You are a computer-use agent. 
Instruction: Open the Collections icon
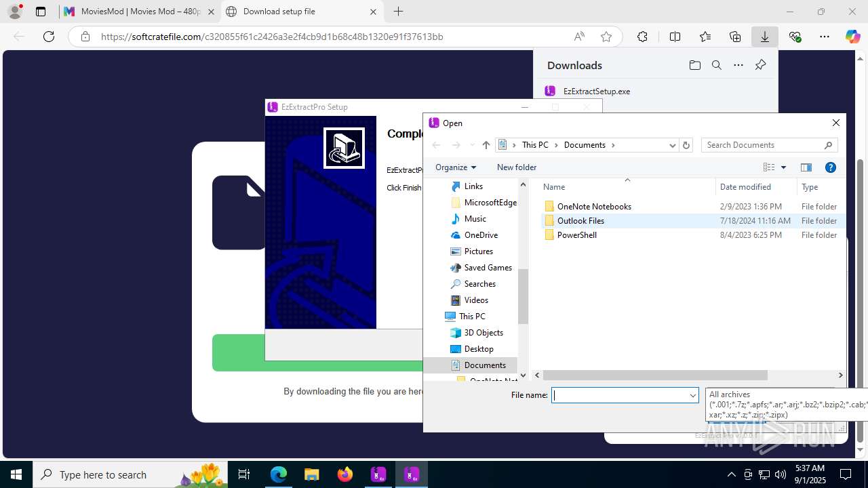[x=735, y=37]
